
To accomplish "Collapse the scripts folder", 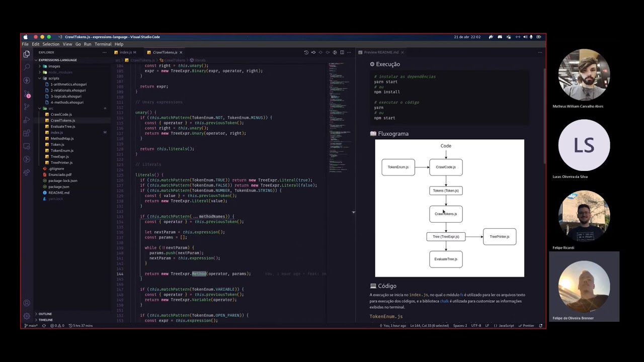I will coord(53,78).
